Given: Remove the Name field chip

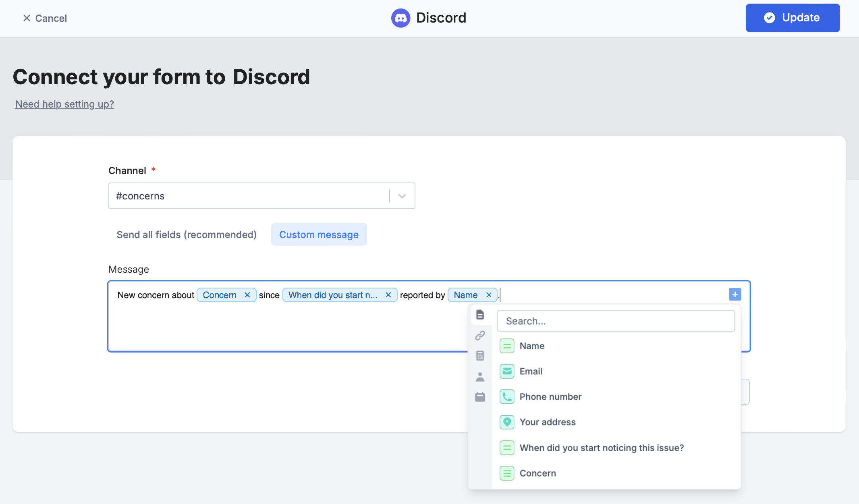Looking at the screenshot, I should coord(488,295).
